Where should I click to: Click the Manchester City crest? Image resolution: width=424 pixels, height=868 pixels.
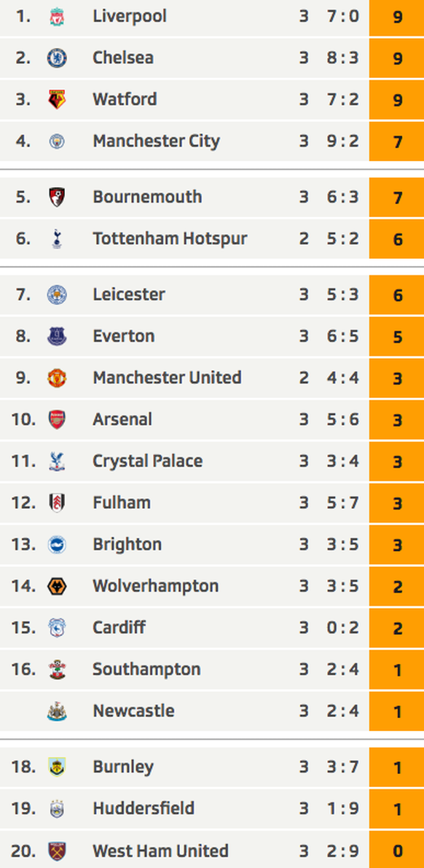click(x=57, y=141)
